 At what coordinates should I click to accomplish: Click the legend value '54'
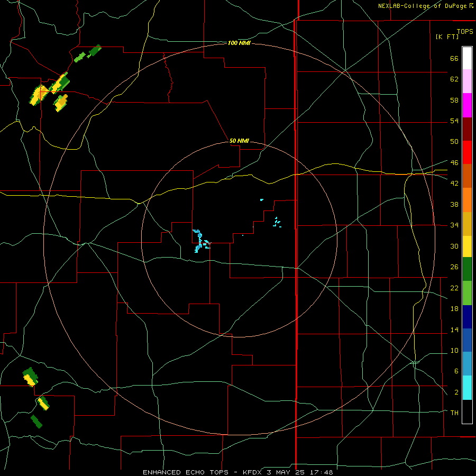click(454, 121)
